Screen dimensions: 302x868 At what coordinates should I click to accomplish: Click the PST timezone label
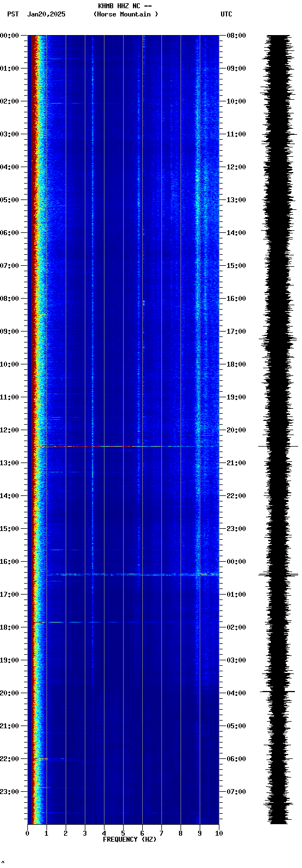(13, 14)
